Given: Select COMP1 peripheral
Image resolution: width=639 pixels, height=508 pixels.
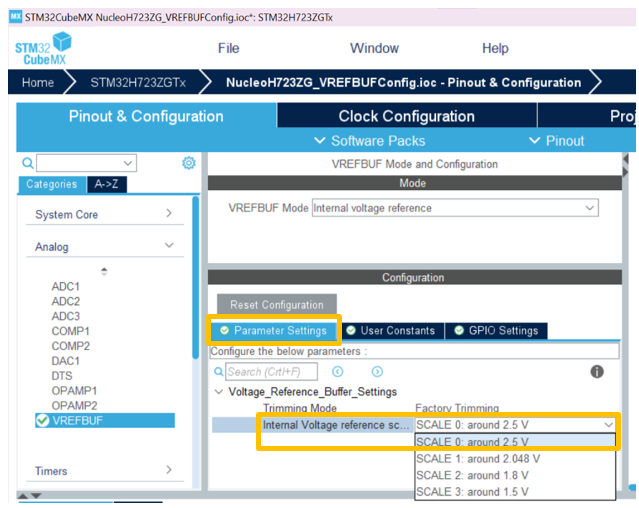Looking at the screenshot, I should [71, 331].
